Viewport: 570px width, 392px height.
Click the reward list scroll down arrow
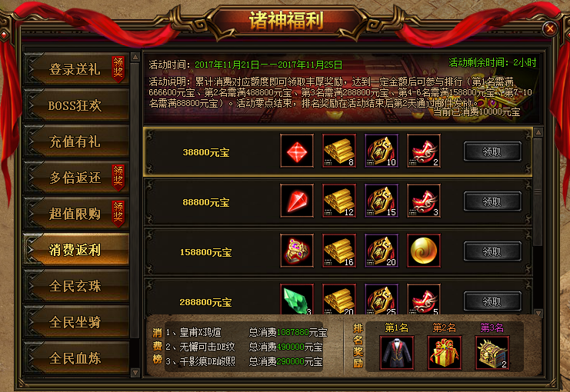tap(538, 312)
